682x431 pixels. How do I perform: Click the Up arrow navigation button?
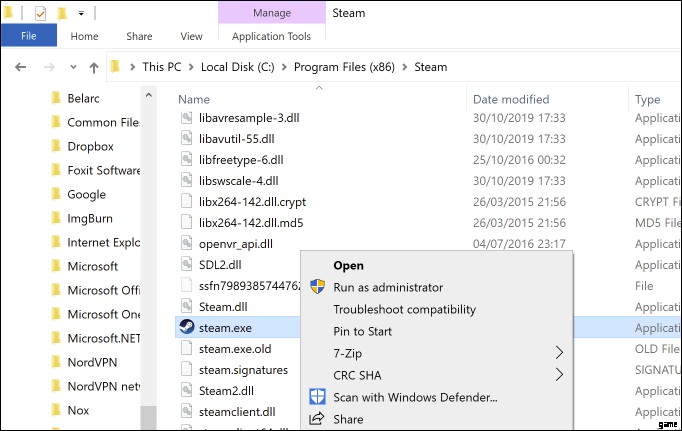coord(93,68)
